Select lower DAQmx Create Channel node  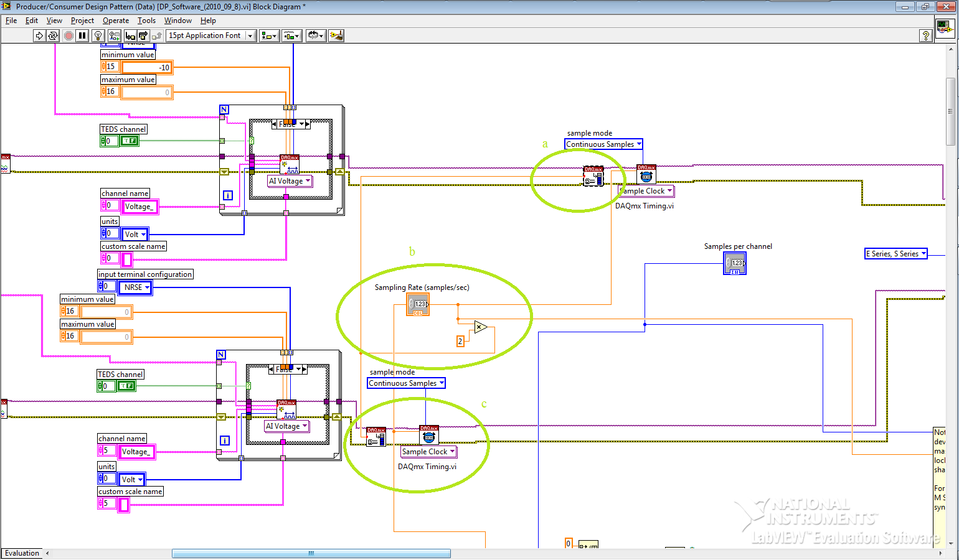(286, 409)
